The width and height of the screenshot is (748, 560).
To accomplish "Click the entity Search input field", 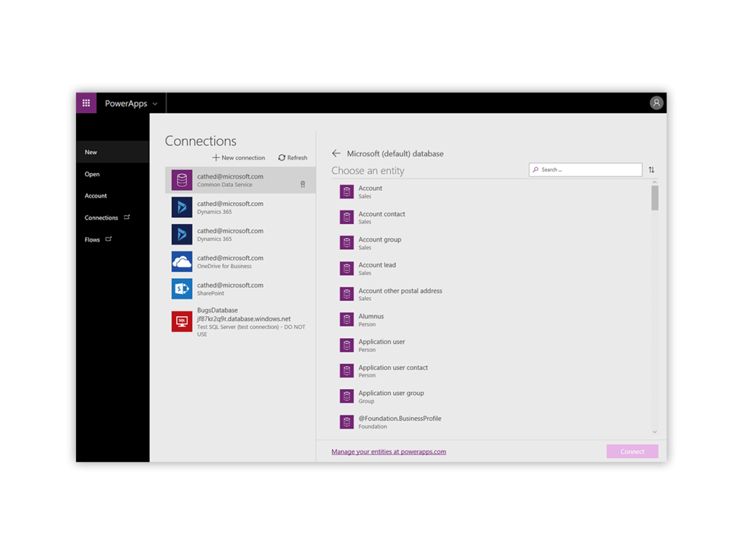I will click(585, 170).
